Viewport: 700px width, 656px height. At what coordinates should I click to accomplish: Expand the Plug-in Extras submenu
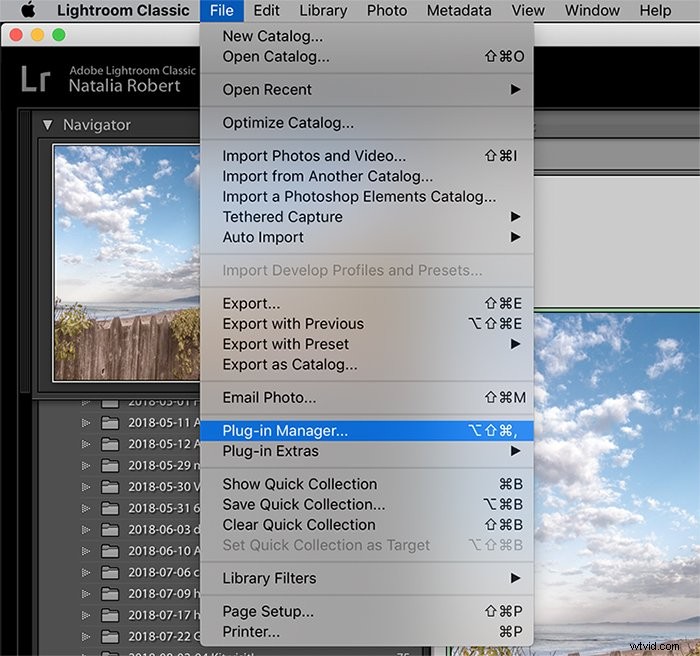(x=367, y=451)
